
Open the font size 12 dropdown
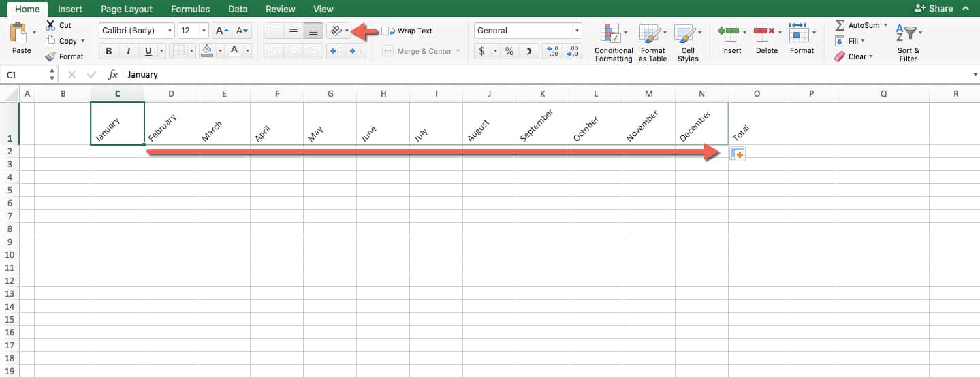tap(204, 31)
